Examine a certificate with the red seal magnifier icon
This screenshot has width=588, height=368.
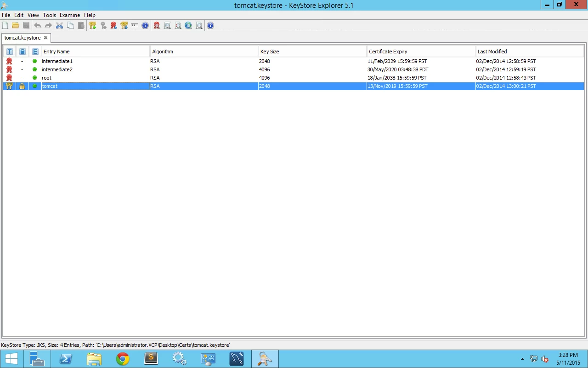coord(157,25)
